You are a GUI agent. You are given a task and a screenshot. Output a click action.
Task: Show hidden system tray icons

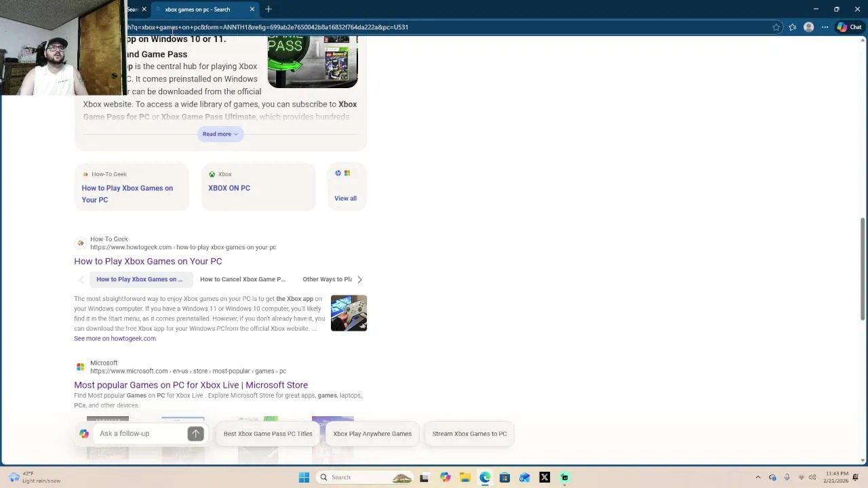[758, 477]
